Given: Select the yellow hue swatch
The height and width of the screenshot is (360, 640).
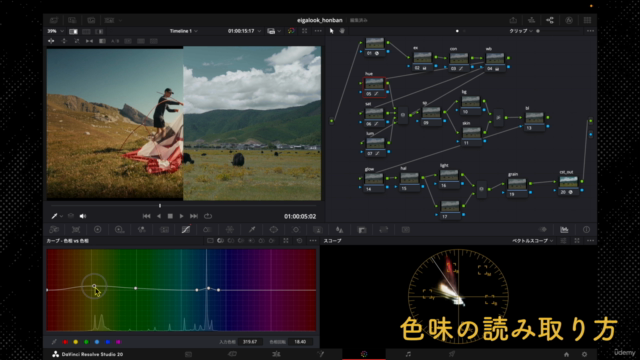Looking at the screenshot, I should click(x=76, y=342).
